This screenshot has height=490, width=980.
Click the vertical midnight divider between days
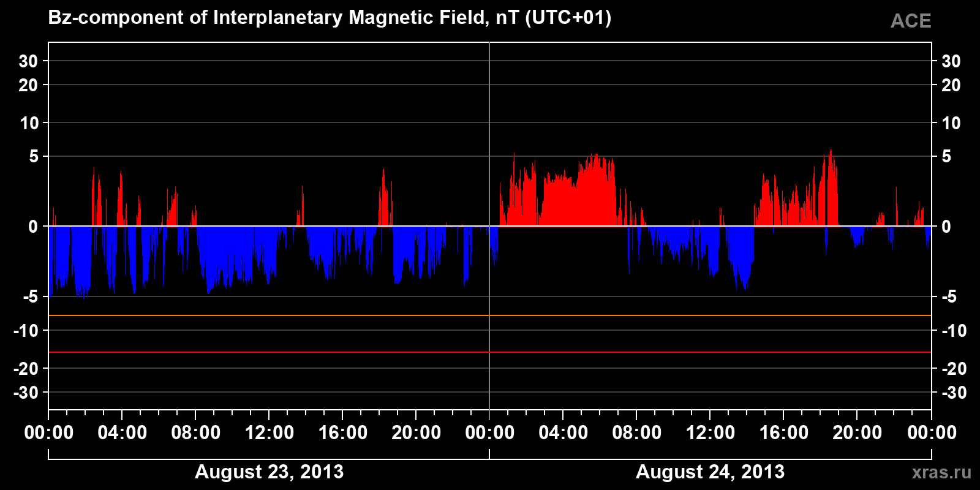489,226
